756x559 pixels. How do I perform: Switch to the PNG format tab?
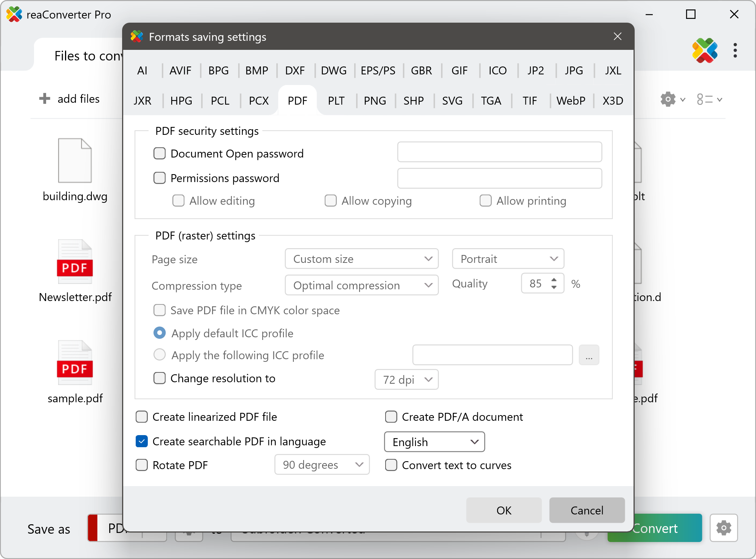click(x=375, y=101)
